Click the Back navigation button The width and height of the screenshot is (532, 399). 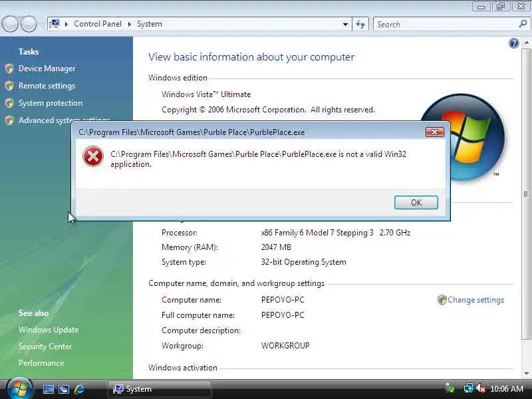coord(10,24)
